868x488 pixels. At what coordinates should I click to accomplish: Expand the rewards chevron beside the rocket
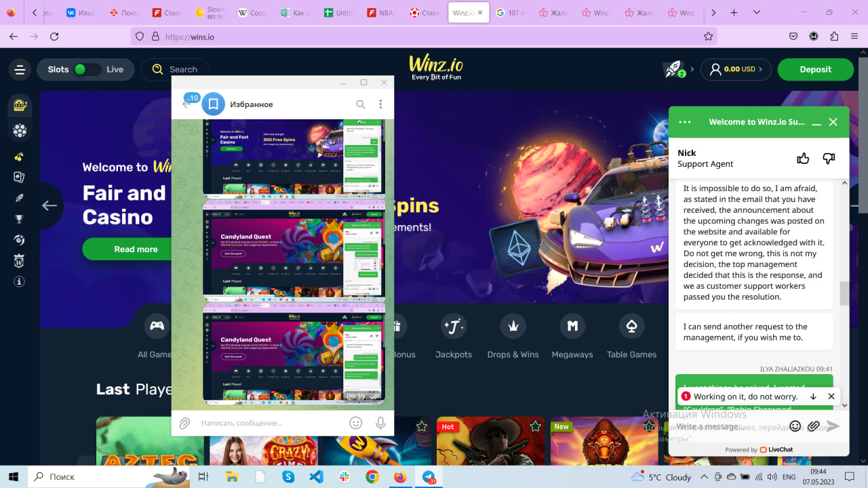tap(692, 69)
